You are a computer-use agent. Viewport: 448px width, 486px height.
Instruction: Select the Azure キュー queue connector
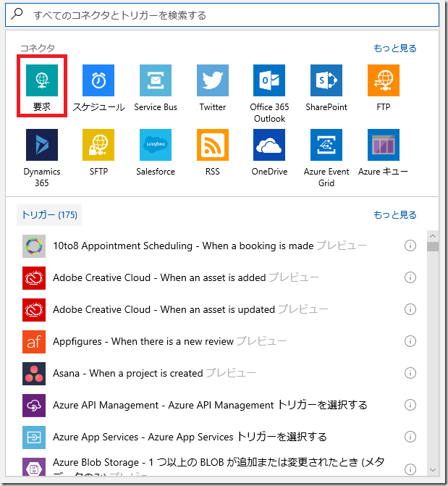pos(384,145)
